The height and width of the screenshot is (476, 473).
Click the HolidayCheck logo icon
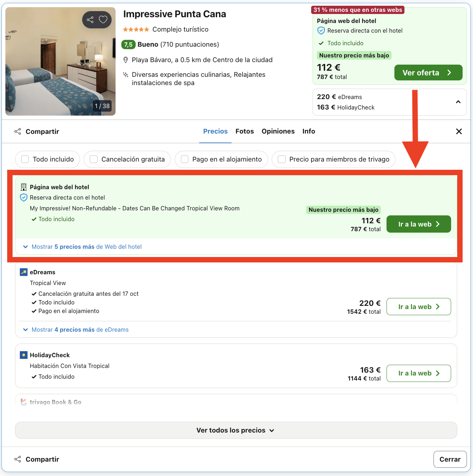point(23,355)
